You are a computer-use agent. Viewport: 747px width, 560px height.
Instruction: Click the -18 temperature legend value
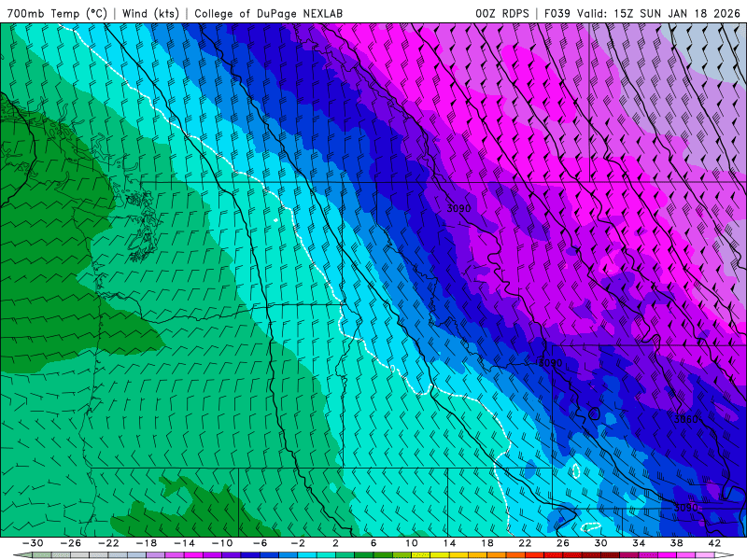click(147, 543)
